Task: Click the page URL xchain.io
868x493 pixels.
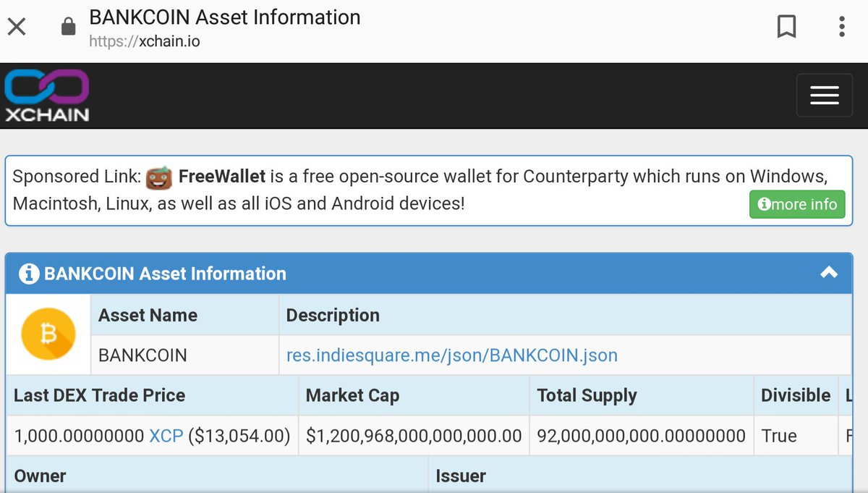Action: 145,41
